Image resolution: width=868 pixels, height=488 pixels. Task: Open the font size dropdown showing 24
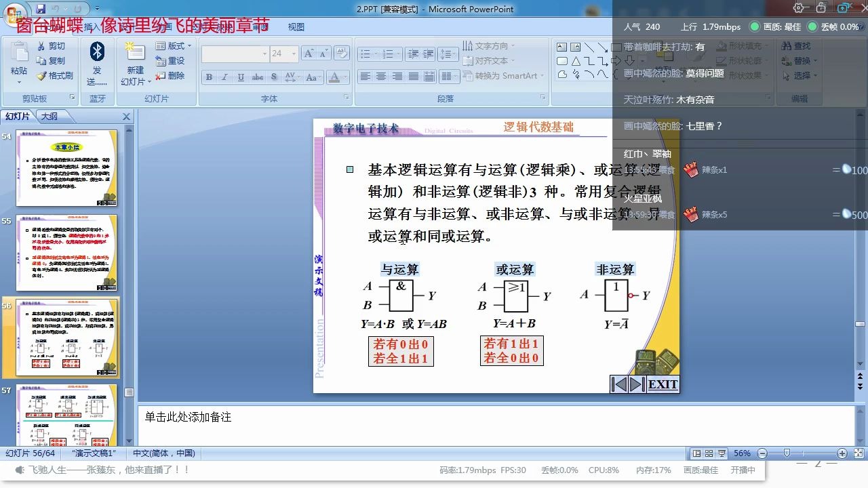click(x=283, y=54)
